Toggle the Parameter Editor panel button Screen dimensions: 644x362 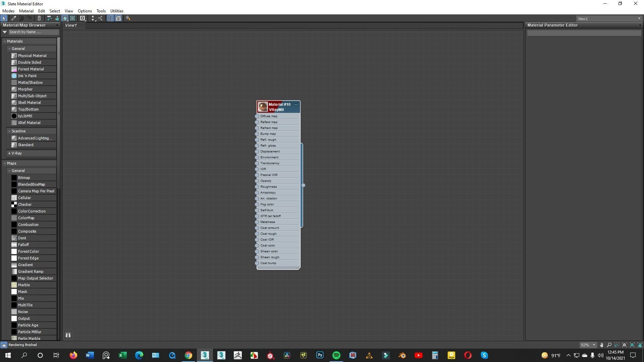point(118,18)
